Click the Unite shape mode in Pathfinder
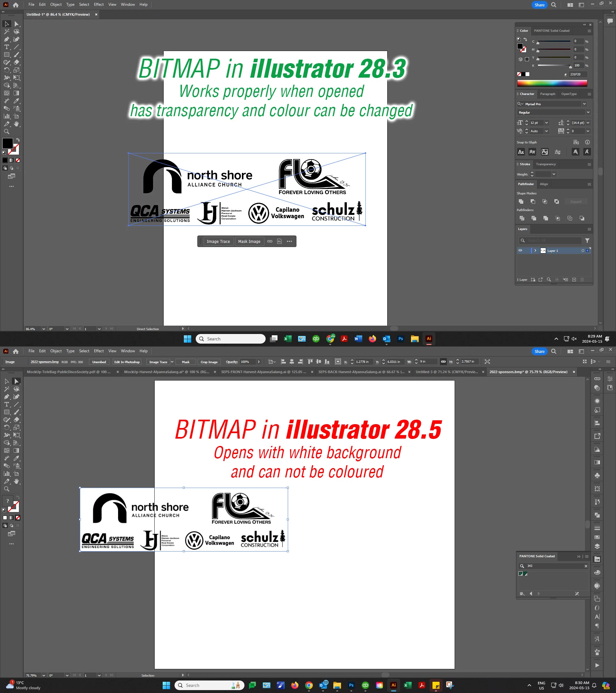 (521, 201)
